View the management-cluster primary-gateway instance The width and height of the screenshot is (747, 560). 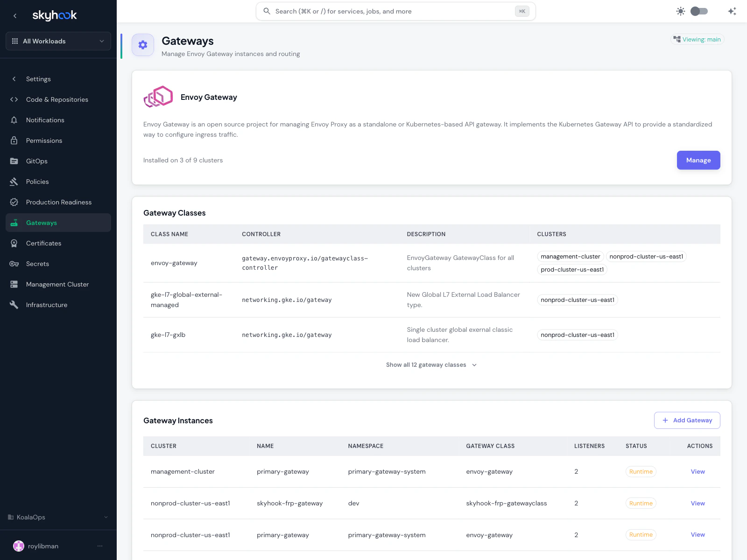pyautogui.click(x=698, y=472)
